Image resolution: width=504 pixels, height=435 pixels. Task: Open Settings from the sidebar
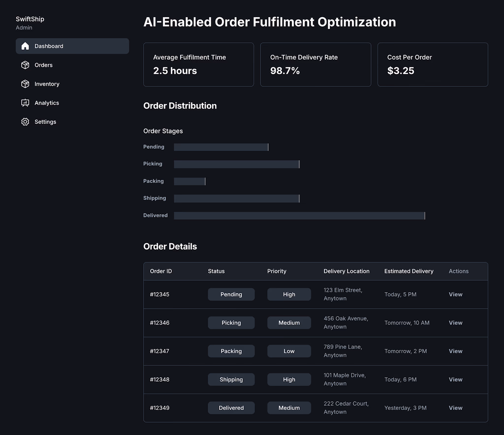click(72, 122)
